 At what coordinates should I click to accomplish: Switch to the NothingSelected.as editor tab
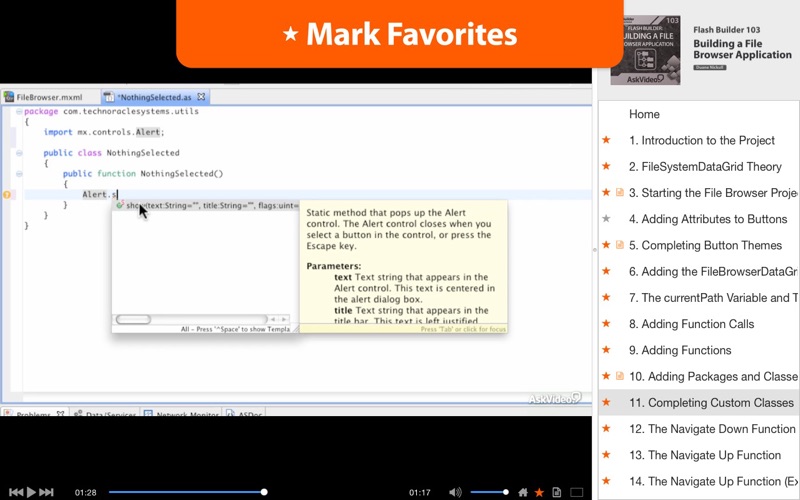[155, 97]
